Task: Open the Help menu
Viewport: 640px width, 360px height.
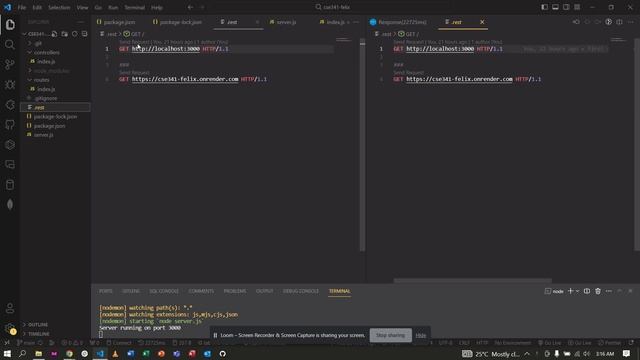Action: pyautogui.click(x=157, y=7)
